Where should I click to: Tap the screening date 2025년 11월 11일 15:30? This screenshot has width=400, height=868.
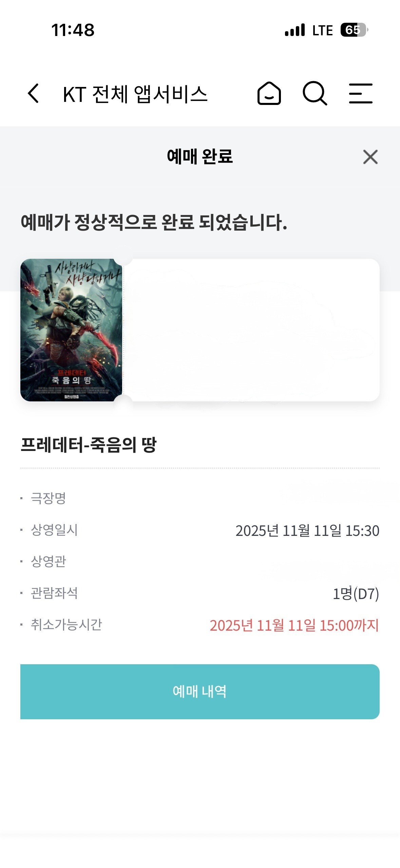pyautogui.click(x=307, y=530)
